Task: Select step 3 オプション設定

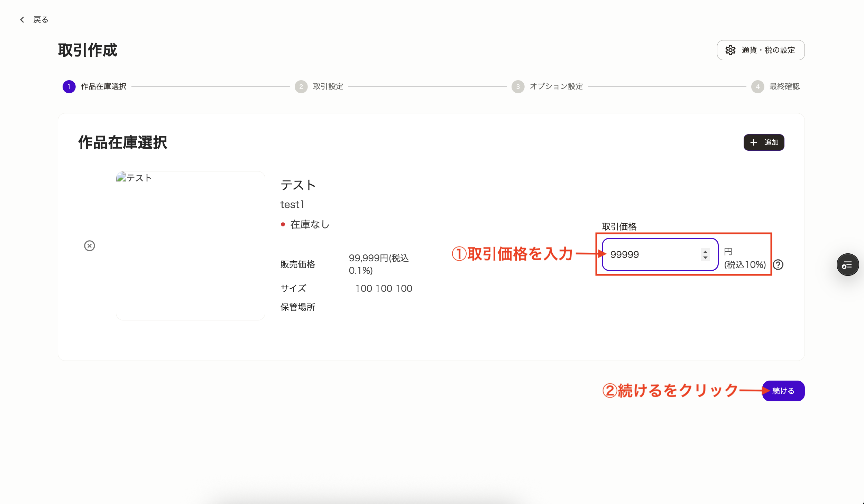Action: (547, 86)
